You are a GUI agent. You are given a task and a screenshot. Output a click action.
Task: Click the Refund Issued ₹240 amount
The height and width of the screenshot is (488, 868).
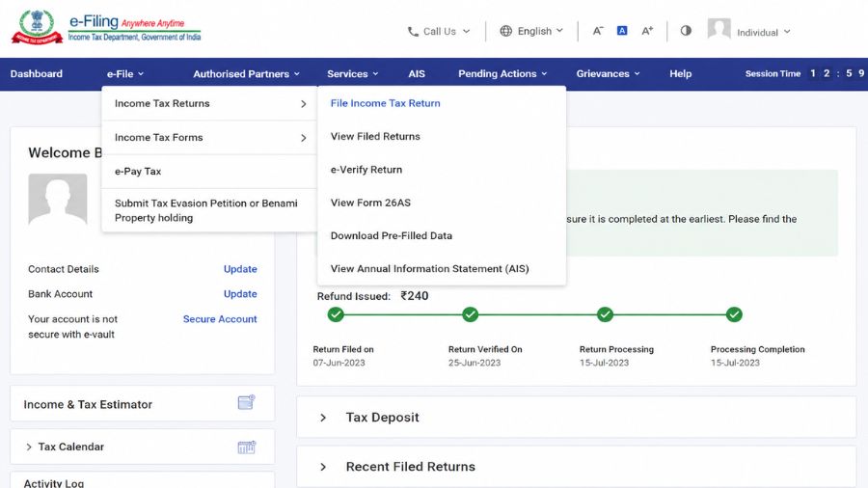415,296
